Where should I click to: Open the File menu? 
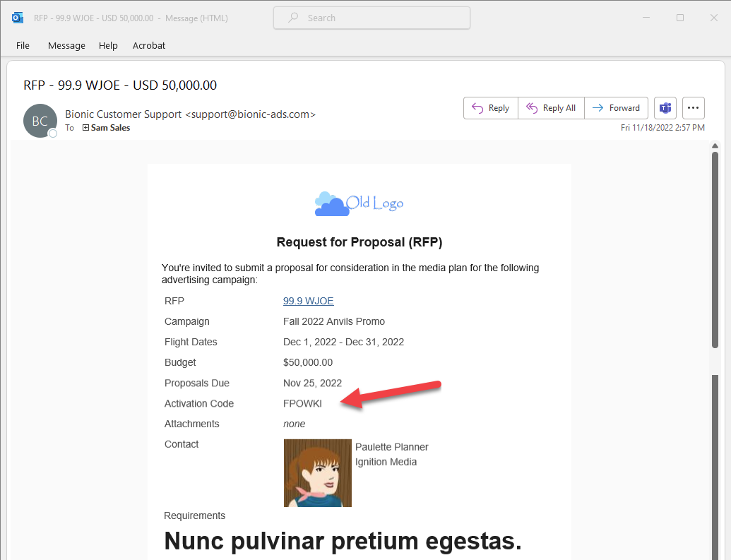click(x=23, y=45)
